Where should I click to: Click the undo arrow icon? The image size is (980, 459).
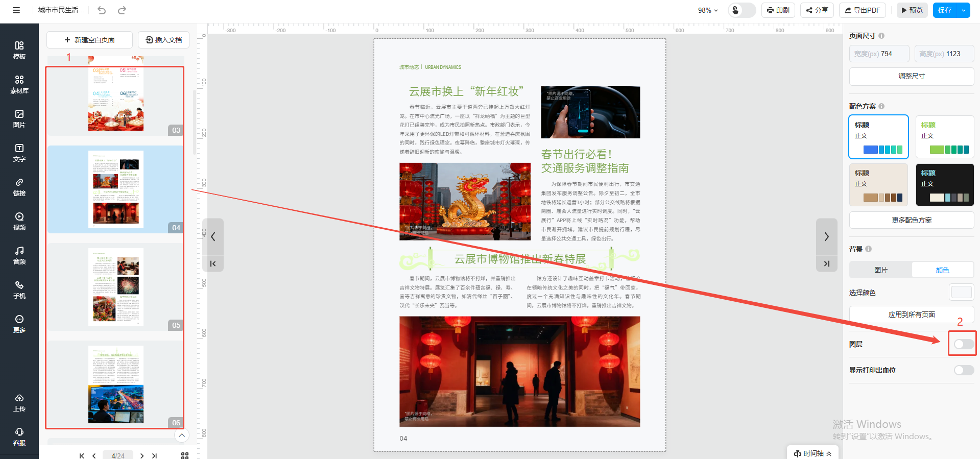click(102, 10)
